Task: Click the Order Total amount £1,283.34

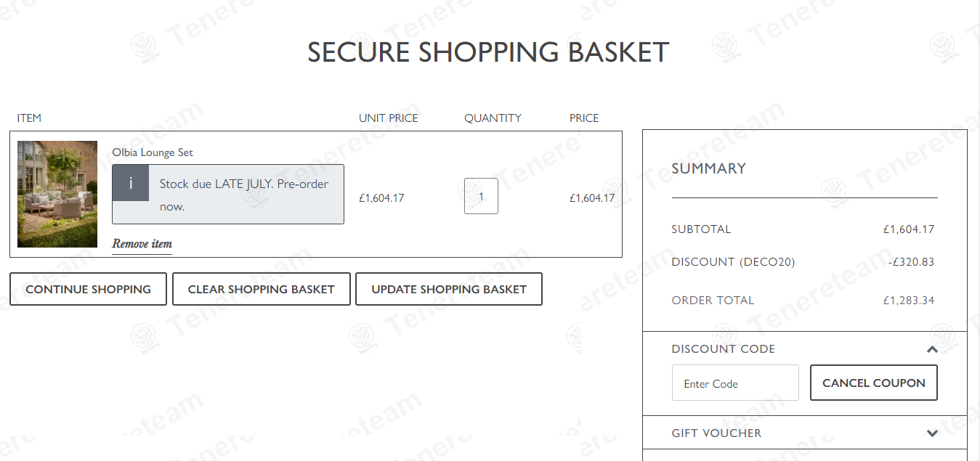Action: pos(908,301)
